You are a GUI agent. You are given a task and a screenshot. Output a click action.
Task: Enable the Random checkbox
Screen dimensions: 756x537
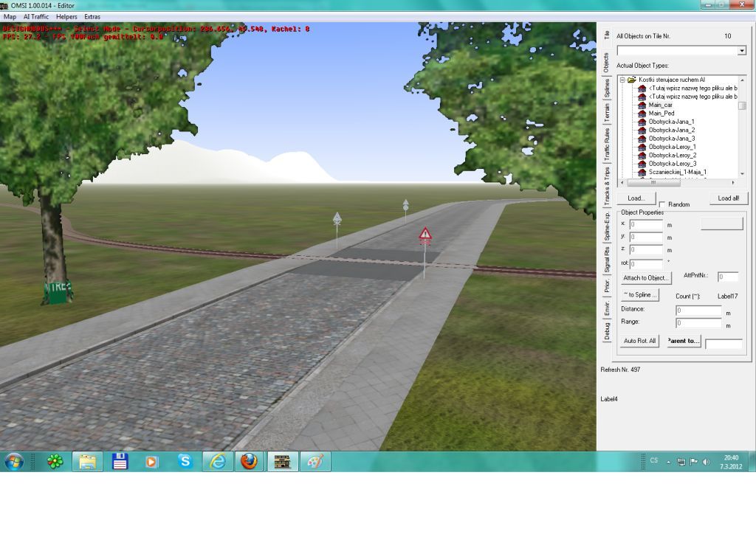(662, 204)
